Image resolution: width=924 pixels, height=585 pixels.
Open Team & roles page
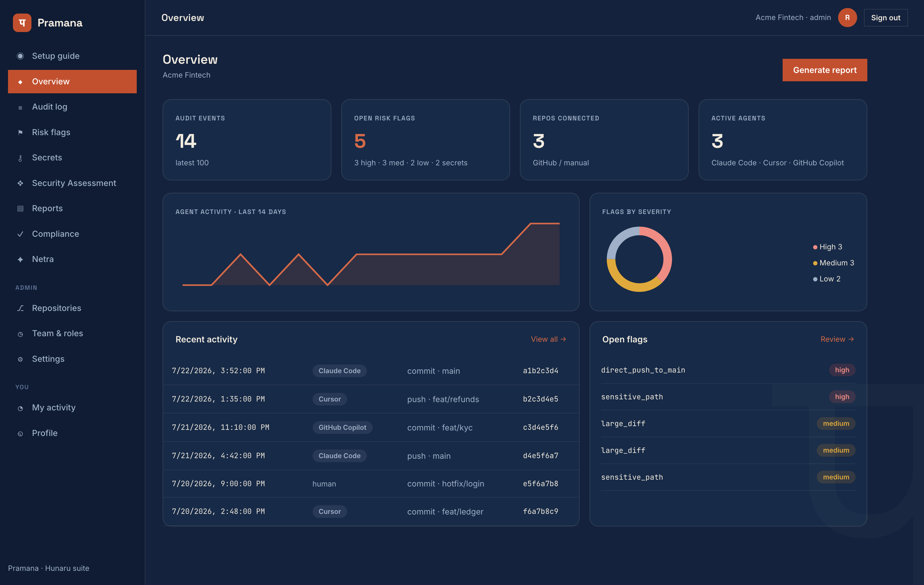[x=72, y=333]
